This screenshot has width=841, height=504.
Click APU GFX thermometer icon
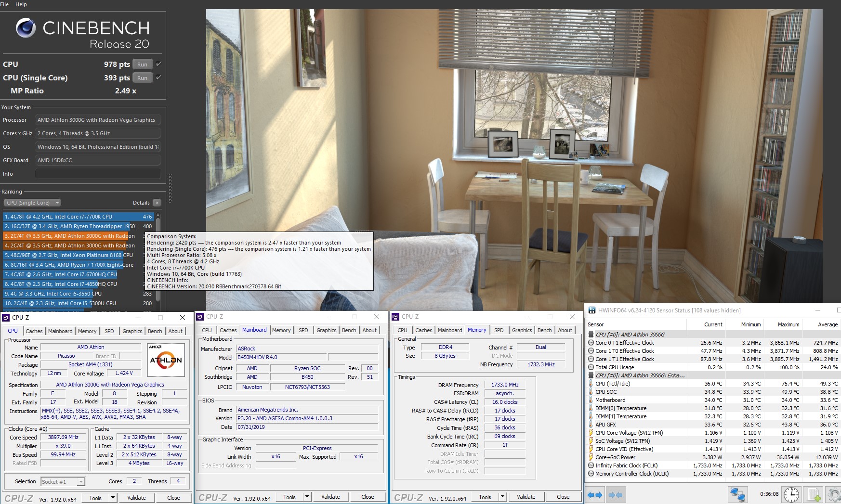click(591, 425)
